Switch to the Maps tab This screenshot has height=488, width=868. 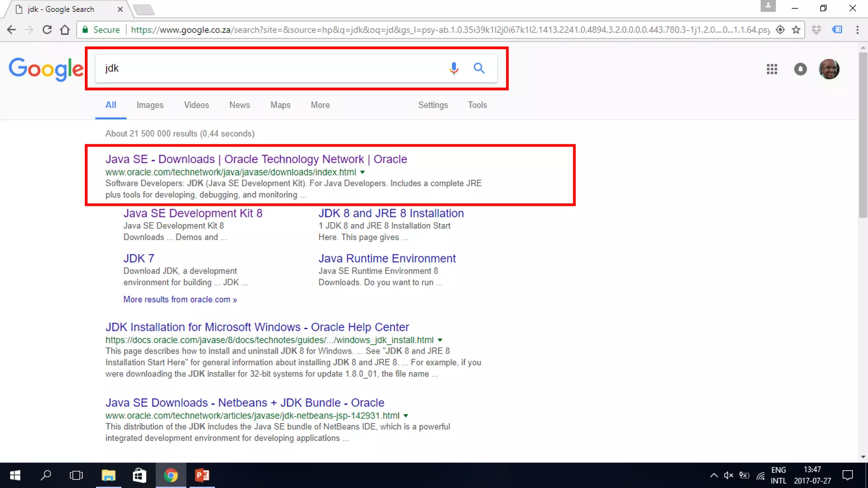280,105
